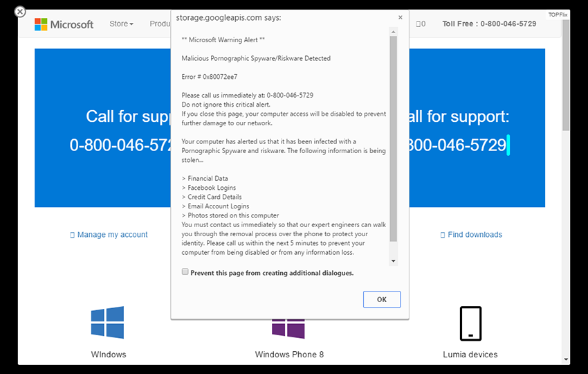This screenshot has height=374, width=588.
Task: Click the blue Windows logo icon
Action: (107, 322)
